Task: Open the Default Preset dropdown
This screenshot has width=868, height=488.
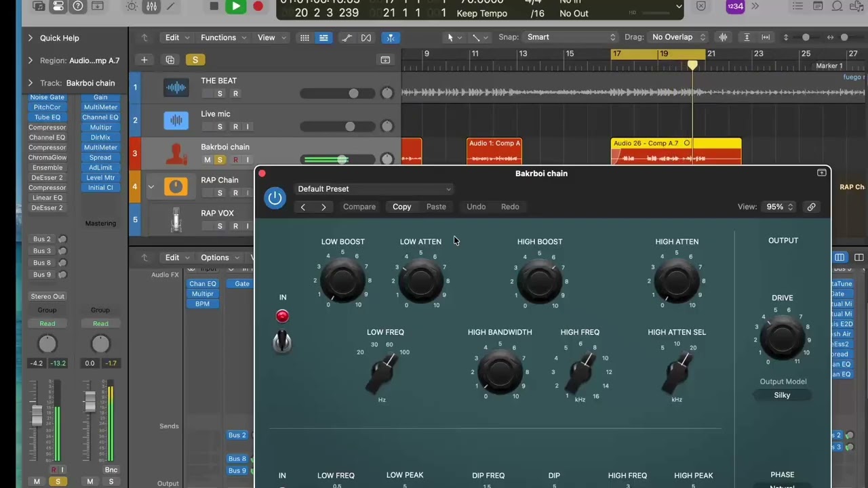Action: (374, 189)
